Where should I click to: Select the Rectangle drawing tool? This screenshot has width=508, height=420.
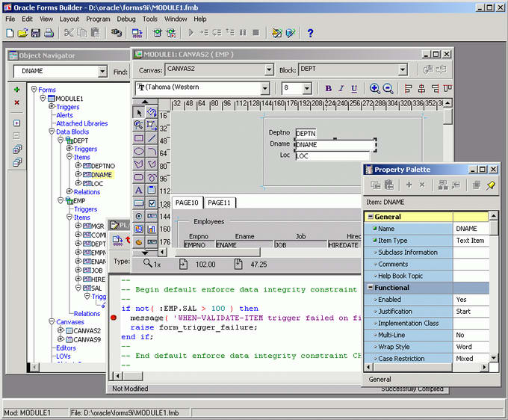pyautogui.click(x=139, y=138)
